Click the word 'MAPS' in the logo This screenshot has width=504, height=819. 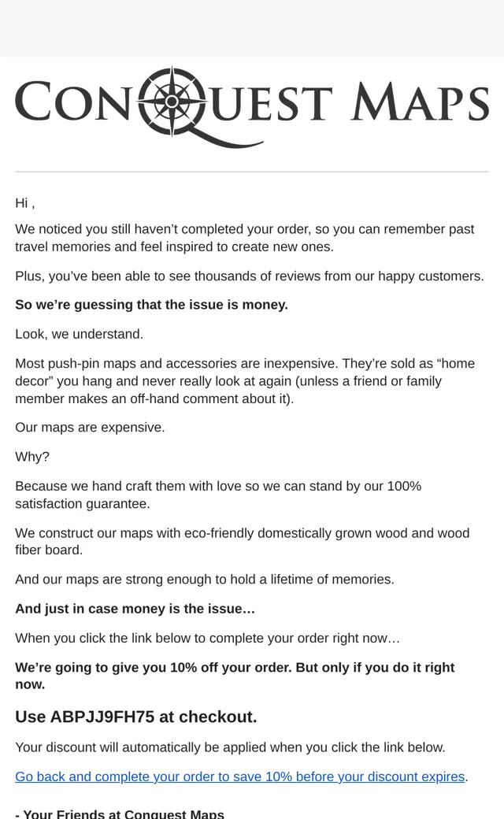point(420,102)
